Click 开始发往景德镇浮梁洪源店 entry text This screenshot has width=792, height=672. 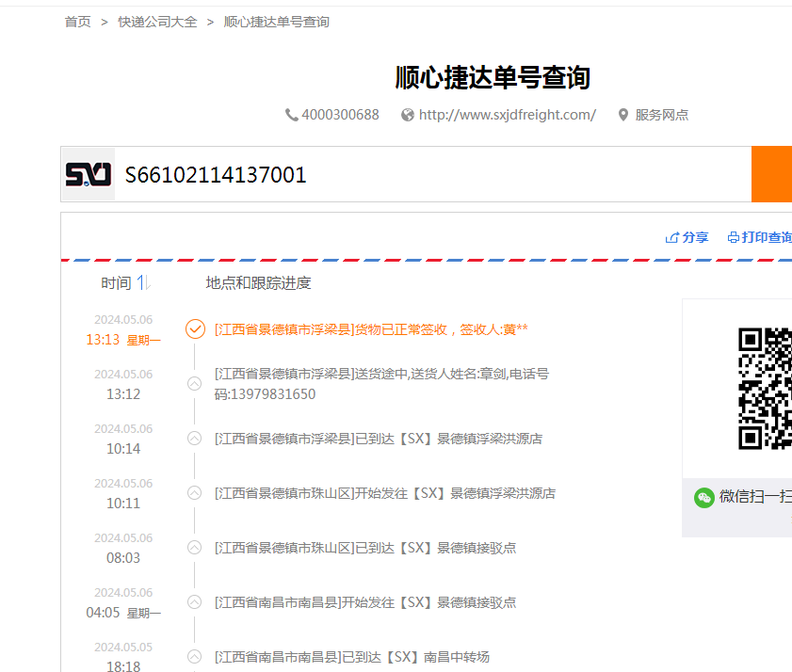[x=385, y=493]
